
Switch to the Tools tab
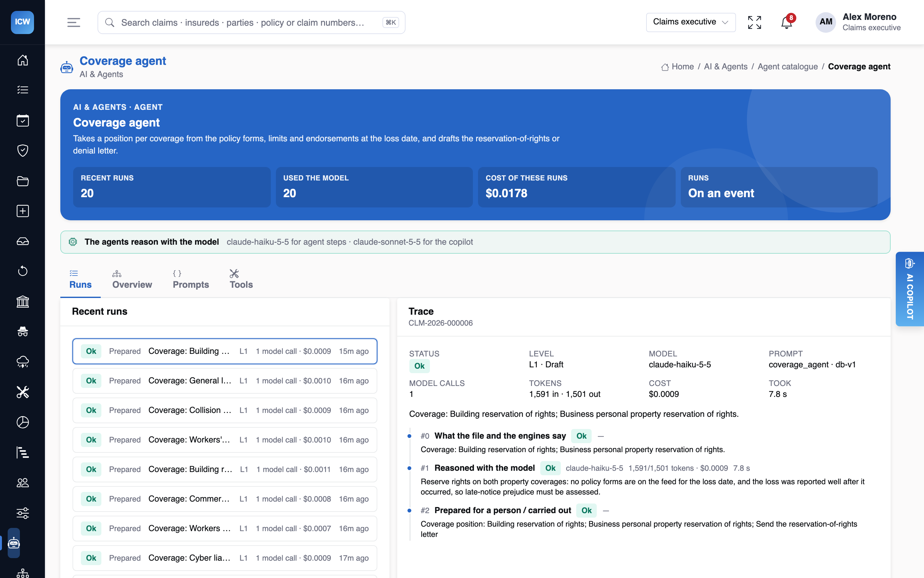click(x=241, y=279)
